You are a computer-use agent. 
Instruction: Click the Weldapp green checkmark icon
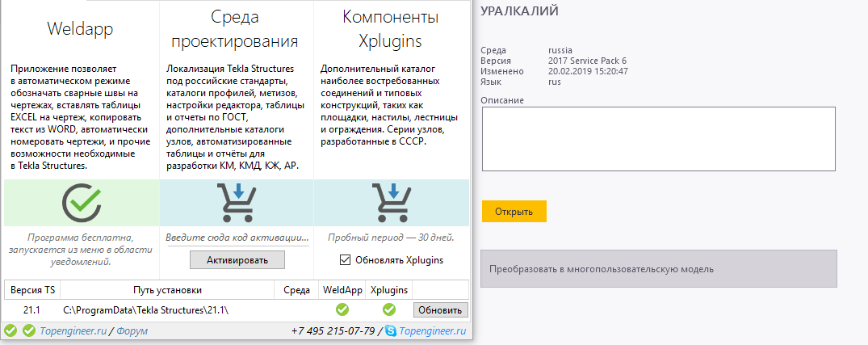click(x=82, y=202)
